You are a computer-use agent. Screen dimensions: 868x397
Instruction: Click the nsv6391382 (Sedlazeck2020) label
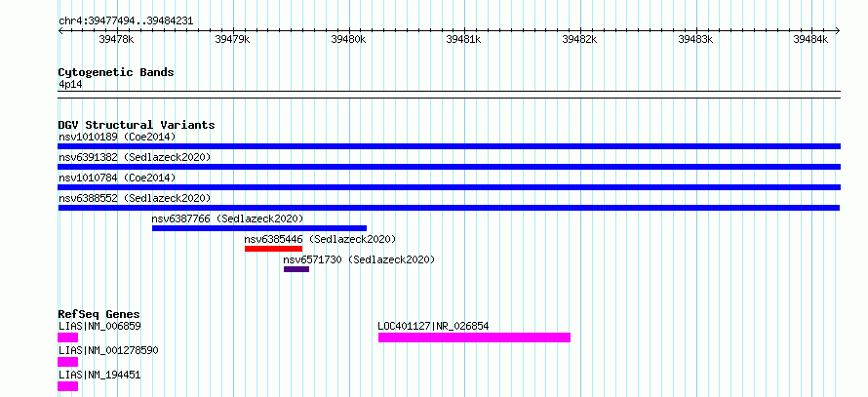click(x=135, y=157)
